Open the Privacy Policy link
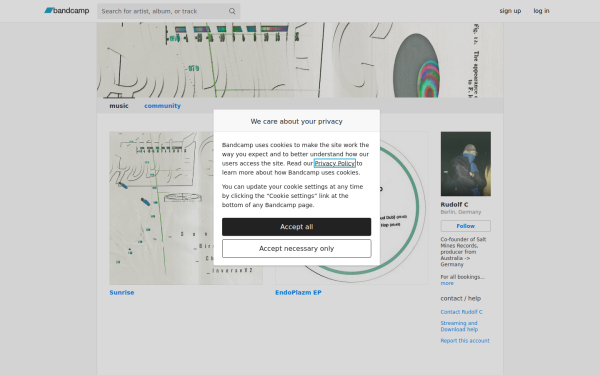600x375 pixels. click(x=334, y=163)
